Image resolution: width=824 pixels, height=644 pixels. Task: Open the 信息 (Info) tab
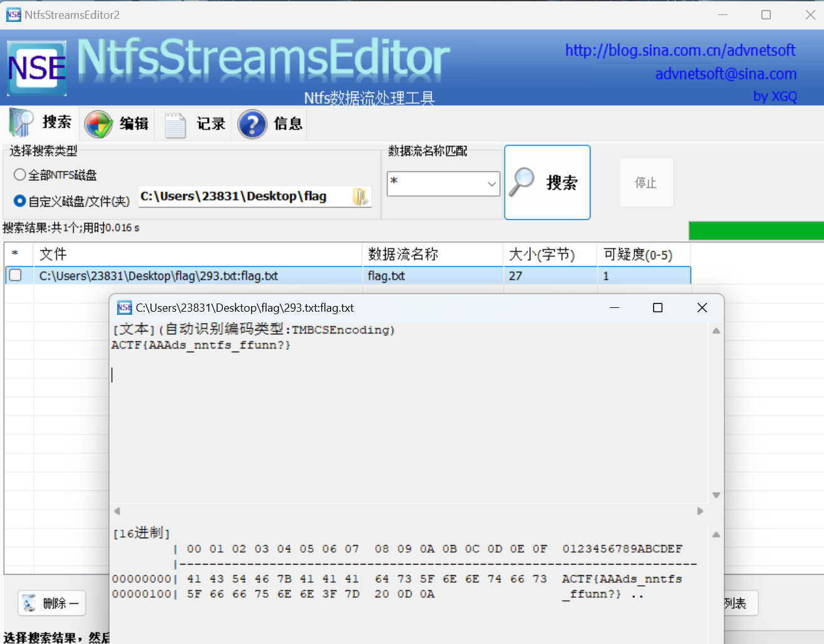pos(271,124)
